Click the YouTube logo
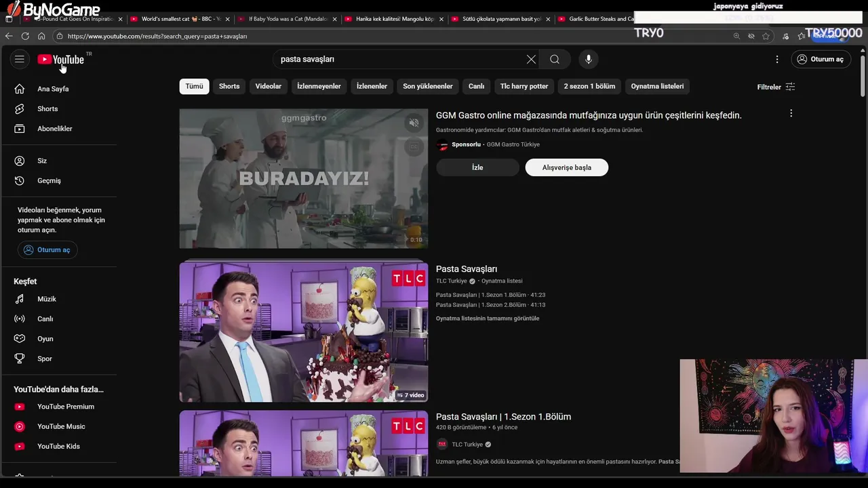Screen dimensions: 868x488 [60, 60]
